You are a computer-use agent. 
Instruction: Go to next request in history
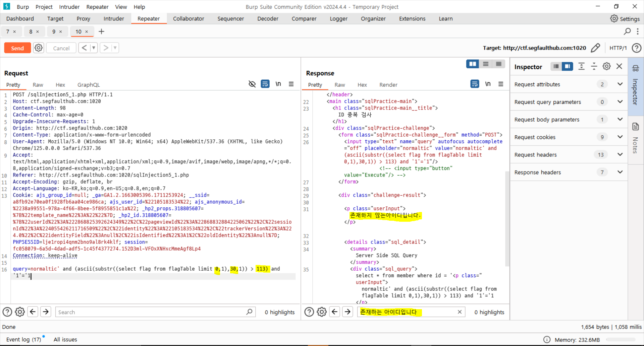point(106,48)
